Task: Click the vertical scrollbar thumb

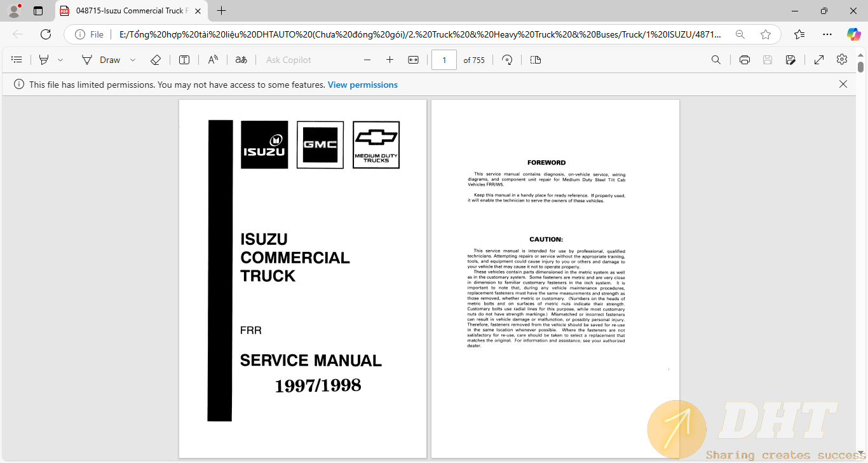Action: (x=861, y=67)
